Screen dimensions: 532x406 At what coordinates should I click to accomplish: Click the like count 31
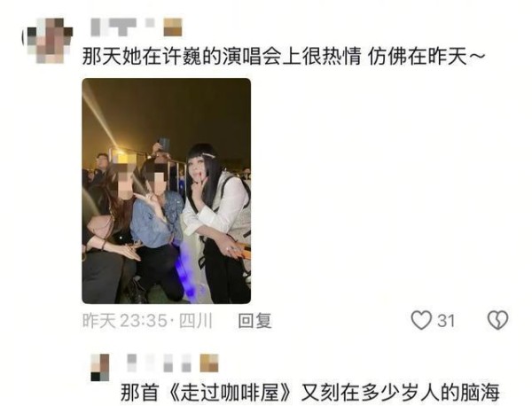pyautogui.click(x=445, y=321)
